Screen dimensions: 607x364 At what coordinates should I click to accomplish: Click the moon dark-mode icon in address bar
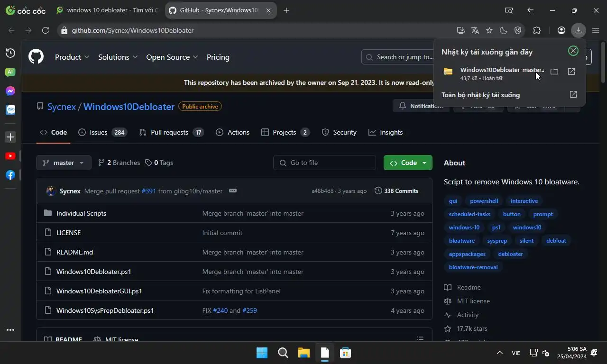504,30
